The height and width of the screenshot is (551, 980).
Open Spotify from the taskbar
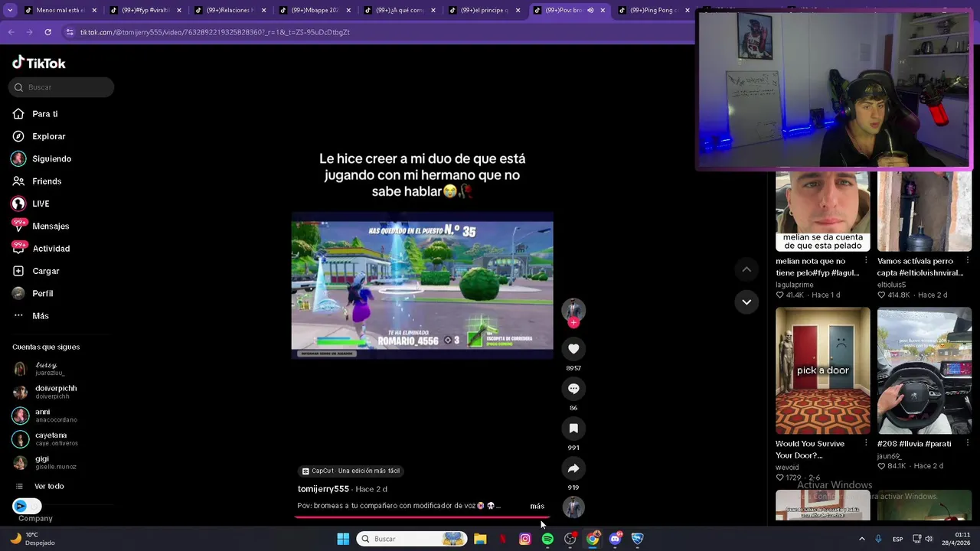(x=547, y=539)
